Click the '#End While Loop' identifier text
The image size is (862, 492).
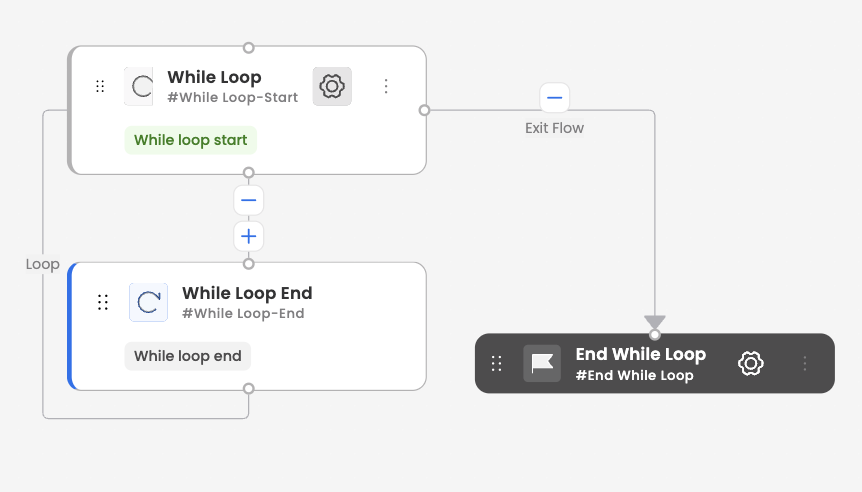pos(634,375)
